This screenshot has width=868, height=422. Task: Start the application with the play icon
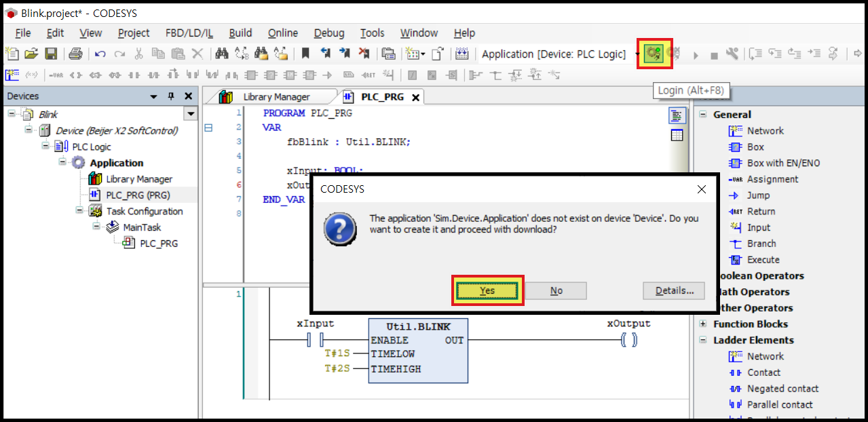696,55
